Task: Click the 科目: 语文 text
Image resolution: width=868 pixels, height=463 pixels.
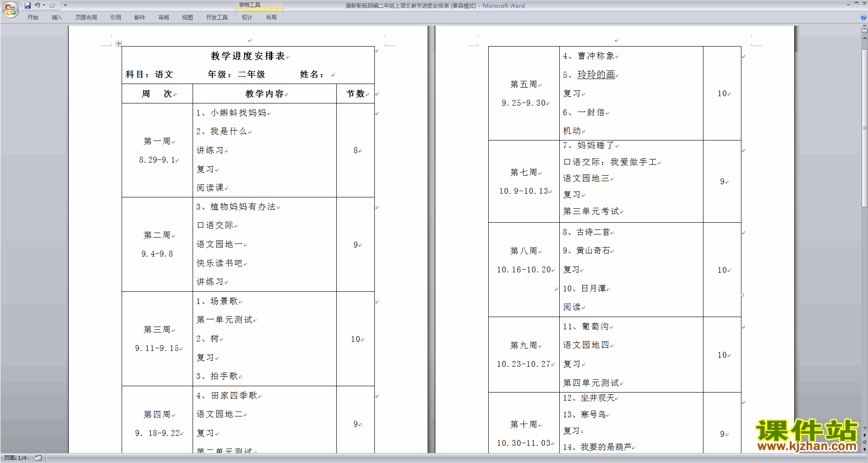Action: coord(149,75)
